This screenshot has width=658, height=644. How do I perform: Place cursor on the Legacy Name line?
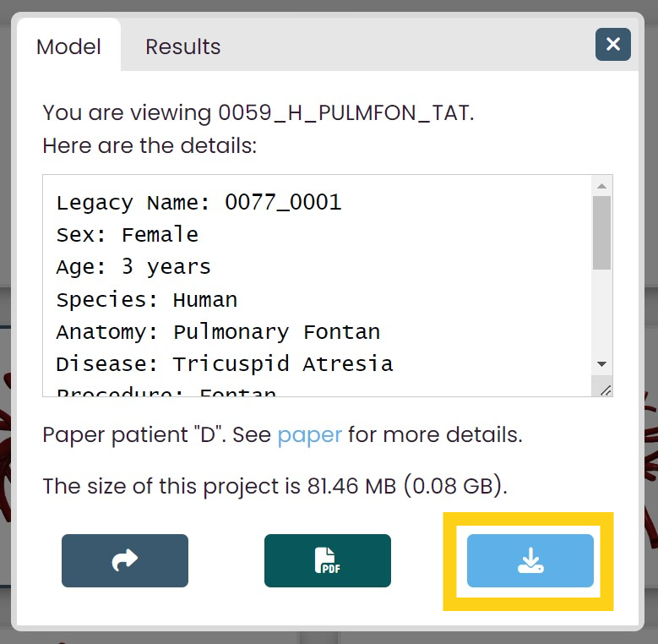click(x=198, y=202)
